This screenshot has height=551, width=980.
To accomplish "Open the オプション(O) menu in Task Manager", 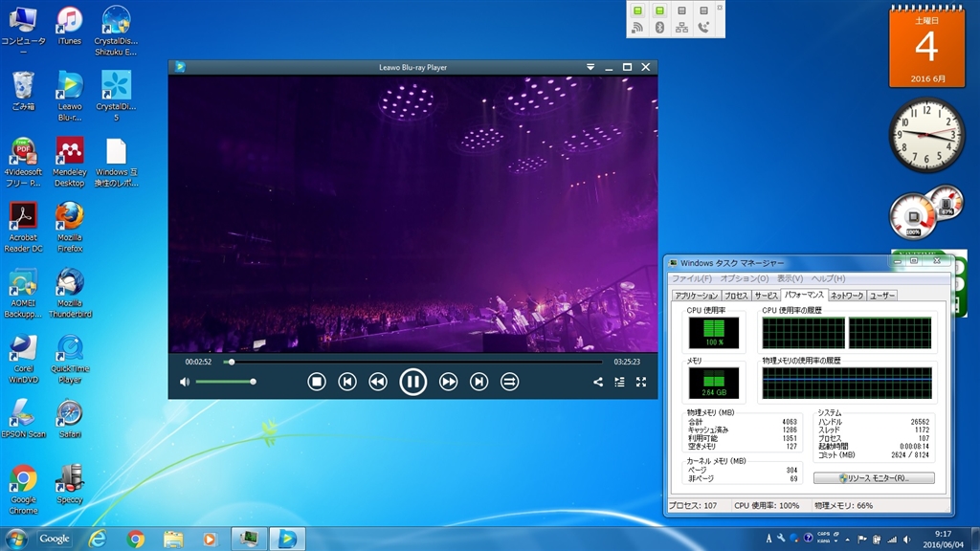I will pos(744,278).
